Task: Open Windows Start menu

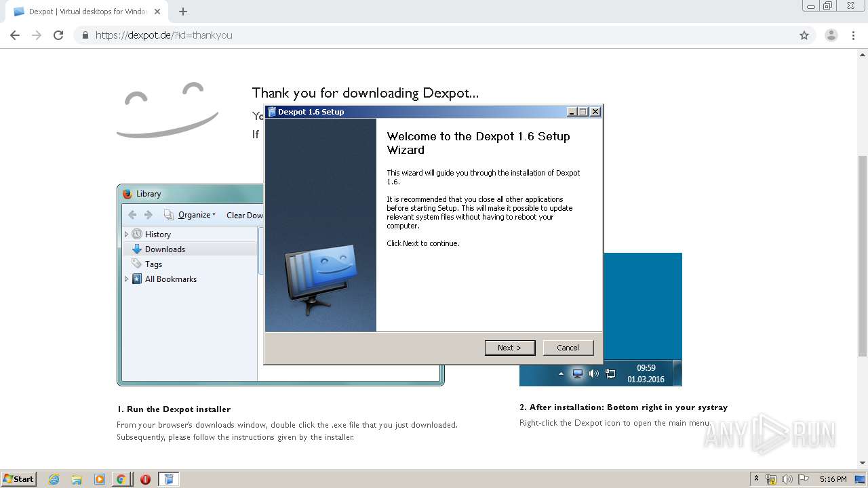Action: click(x=18, y=479)
